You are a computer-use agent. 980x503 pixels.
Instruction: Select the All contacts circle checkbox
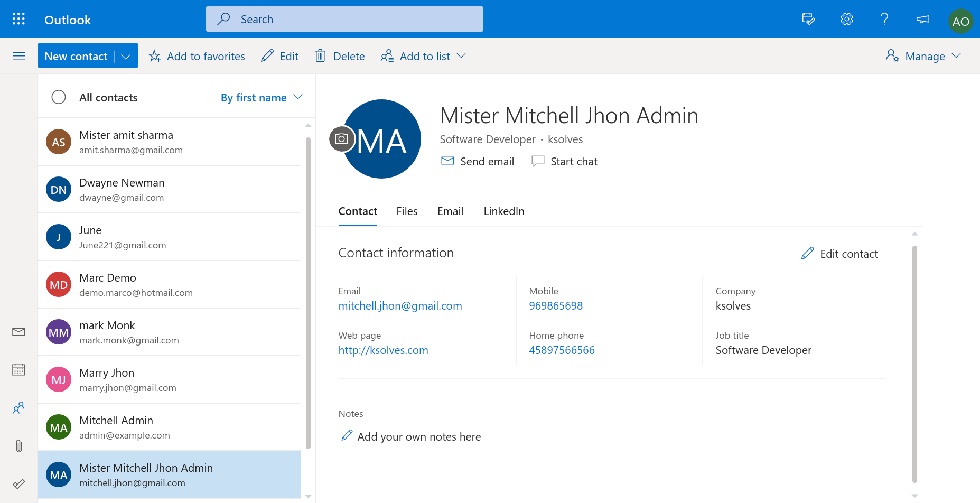tap(59, 97)
